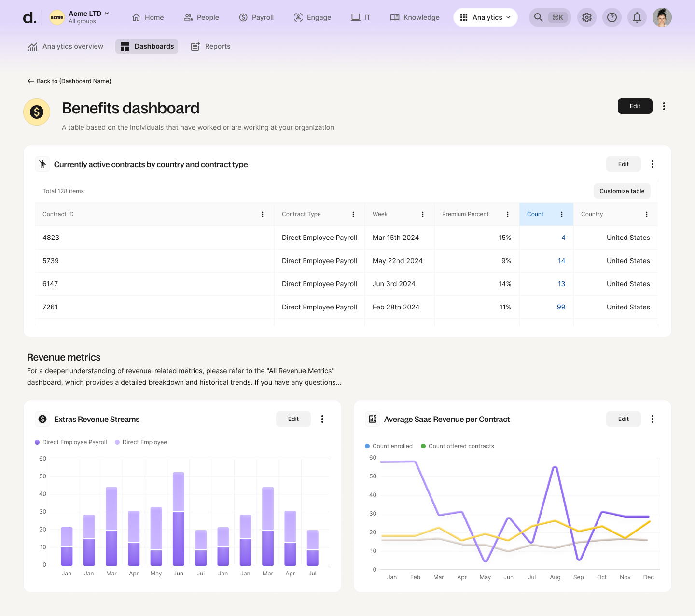The height and width of the screenshot is (616, 695).
Task: Open notifications bell icon
Action: (x=637, y=17)
